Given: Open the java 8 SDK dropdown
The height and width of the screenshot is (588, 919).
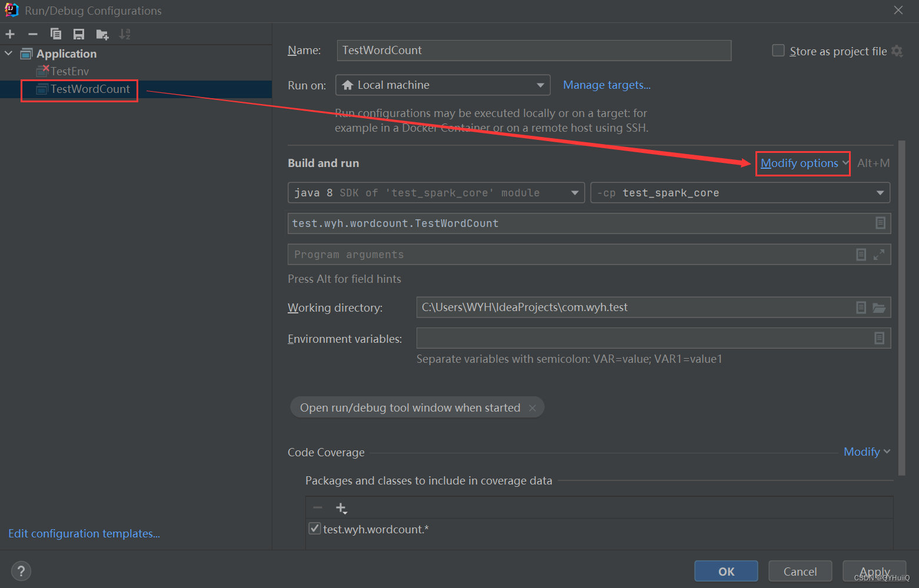Looking at the screenshot, I should coord(436,193).
